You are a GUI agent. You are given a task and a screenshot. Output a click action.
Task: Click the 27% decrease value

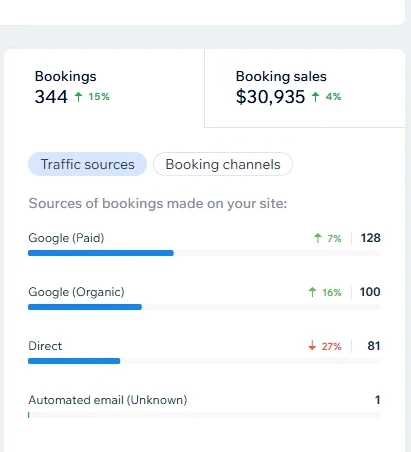pyautogui.click(x=331, y=347)
